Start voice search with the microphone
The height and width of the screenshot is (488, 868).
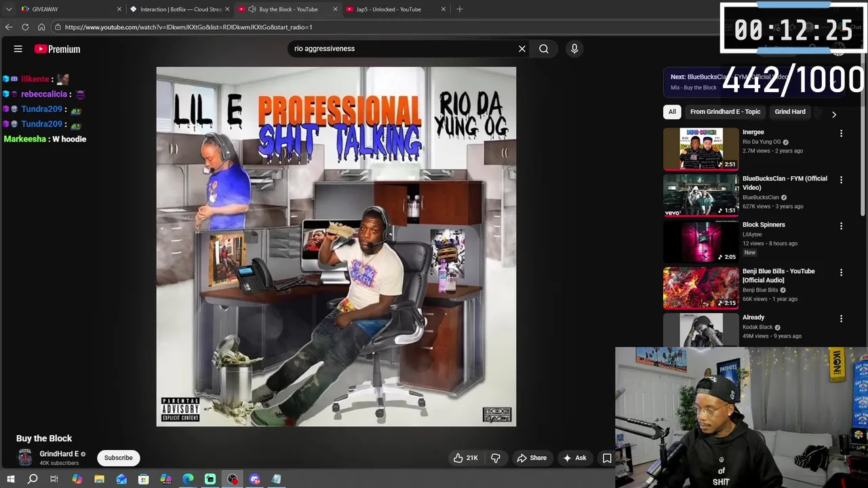[x=574, y=49]
